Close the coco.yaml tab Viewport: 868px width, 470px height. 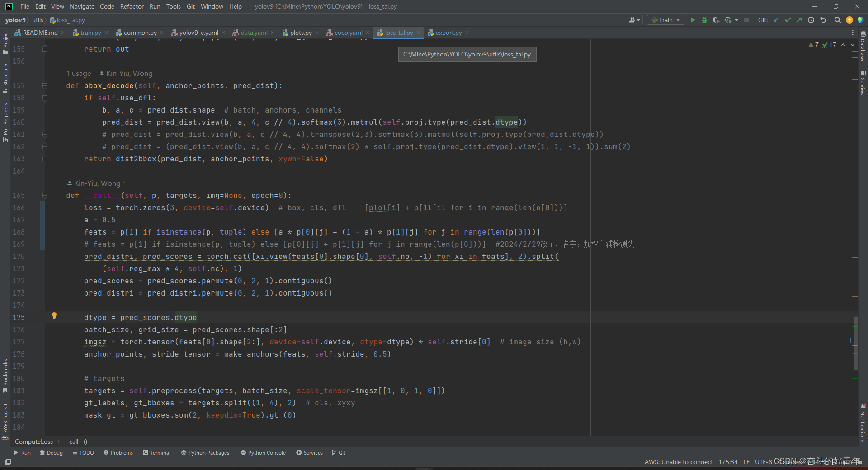pos(368,33)
